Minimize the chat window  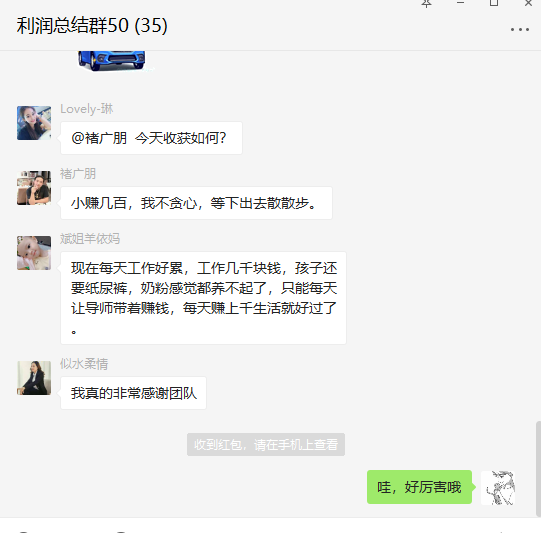pyautogui.click(x=460, y=3)
